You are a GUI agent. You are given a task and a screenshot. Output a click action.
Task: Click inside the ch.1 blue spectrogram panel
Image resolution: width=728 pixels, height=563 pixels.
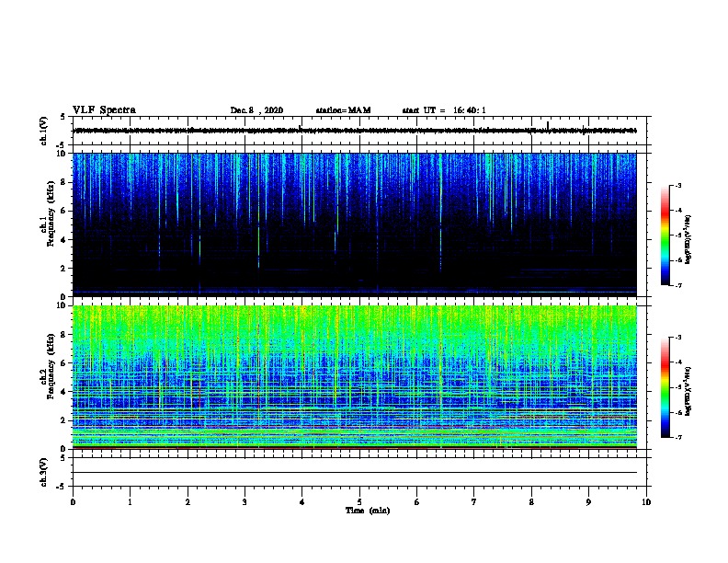pyautogui.click(x=355, y=224)
